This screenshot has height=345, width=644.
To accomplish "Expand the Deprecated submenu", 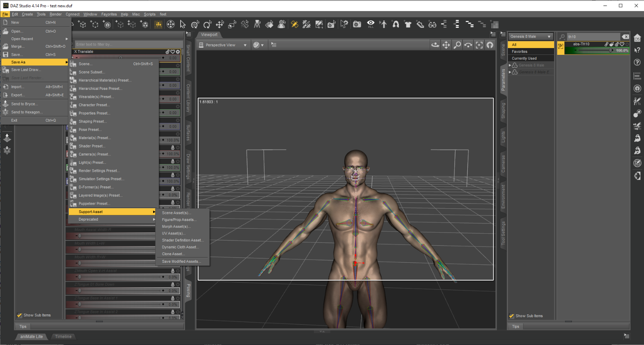I will pyautogui.click(x=112, y=219).
